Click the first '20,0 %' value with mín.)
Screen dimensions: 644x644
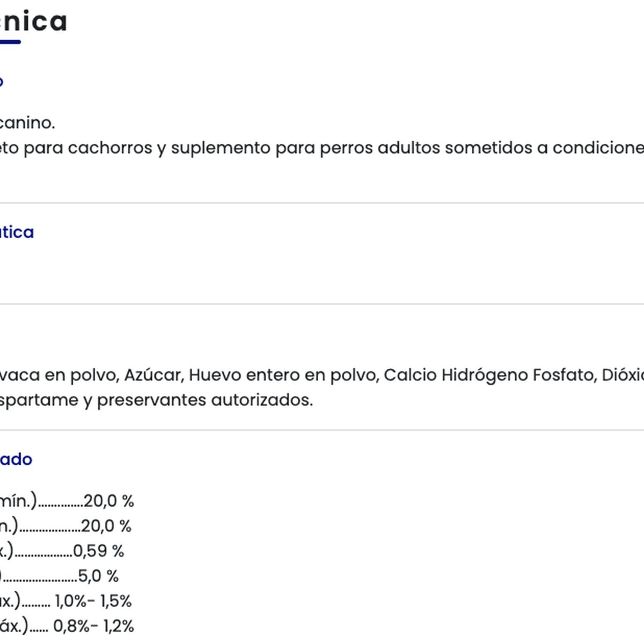pyautogui.click(x=108, y=501)
